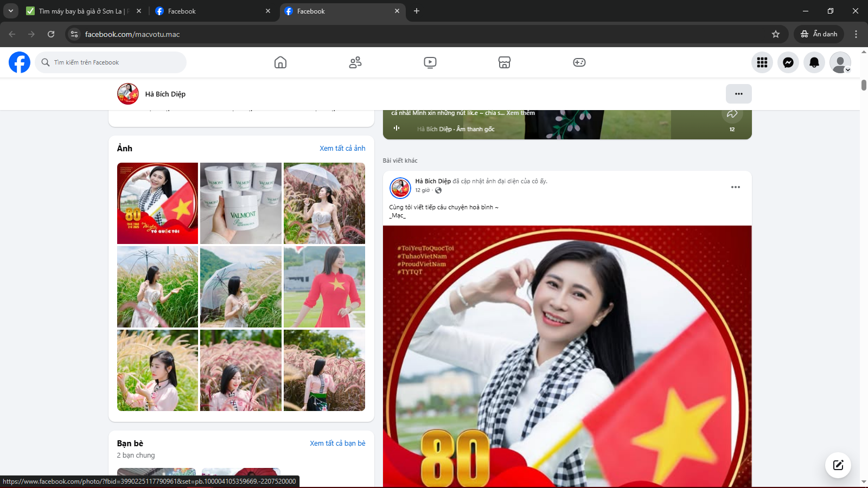The image size is (868, 488).
Task: Open the Video tab icon
Action: tap(430, 62)
